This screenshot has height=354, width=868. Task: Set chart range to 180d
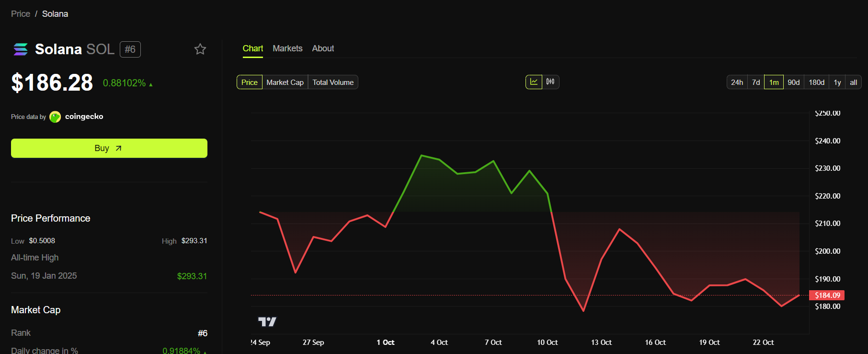coord(817,82)
